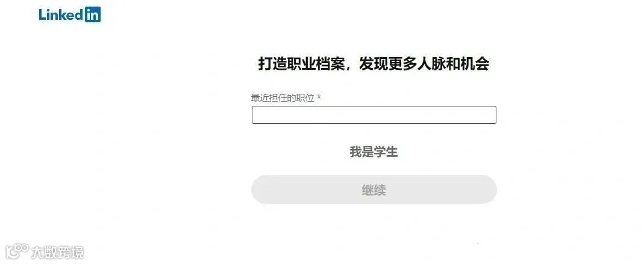Click the left edge of the gray 继续 button
Screen dimensions: 644x264
click(x=259, y=189)
